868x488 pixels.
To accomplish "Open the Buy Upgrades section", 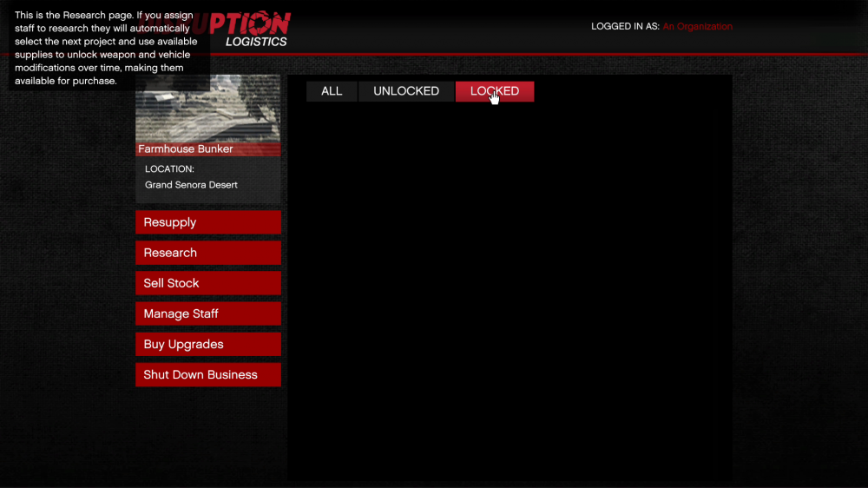I will click(207, 344).
